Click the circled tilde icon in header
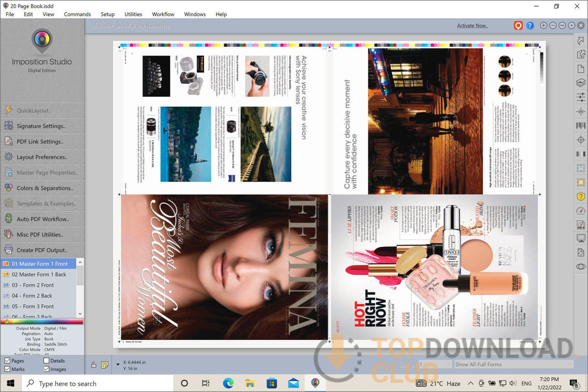 click(562, 26)
